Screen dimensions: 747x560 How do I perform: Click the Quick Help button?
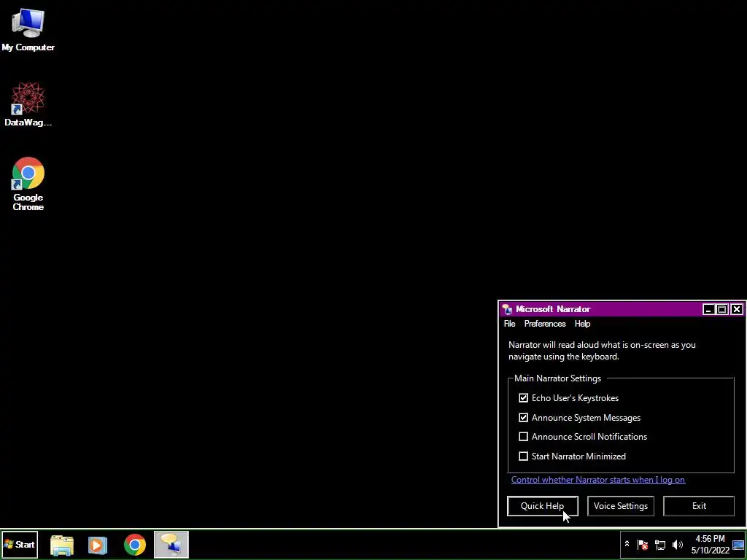(543, 506)
